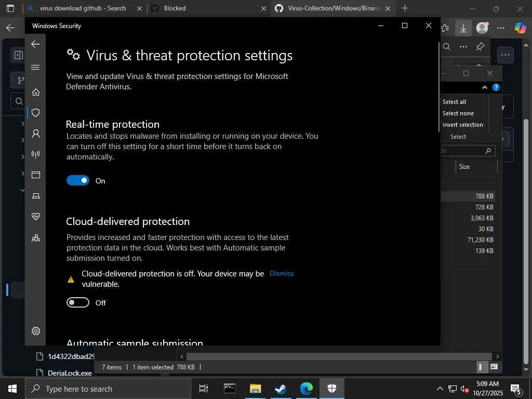Open the Home section in Windows Security
Viewport: 532px width, 399px height.
36,92
